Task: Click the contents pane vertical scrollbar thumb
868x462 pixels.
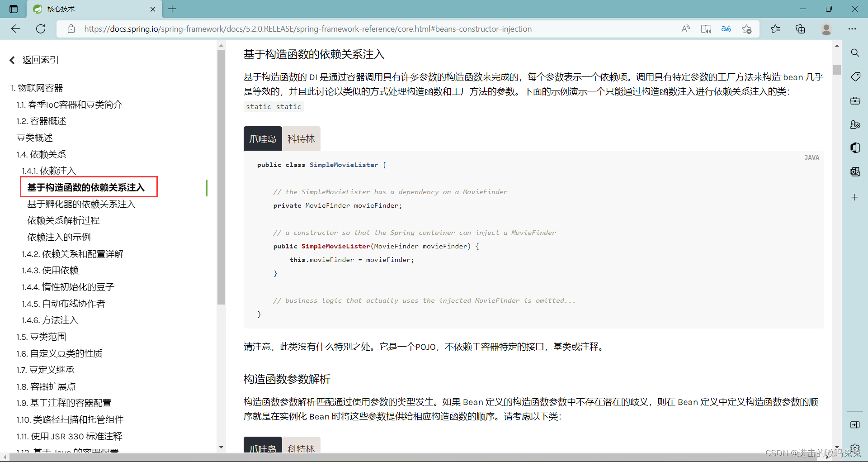Action: [221, 177]
